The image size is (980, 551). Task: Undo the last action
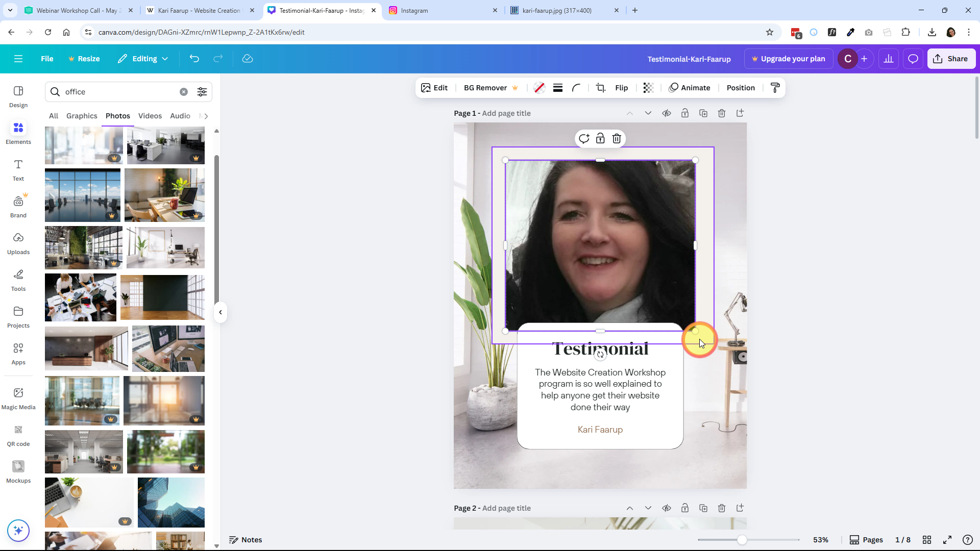pyautogui.click(x=194, y=59)
